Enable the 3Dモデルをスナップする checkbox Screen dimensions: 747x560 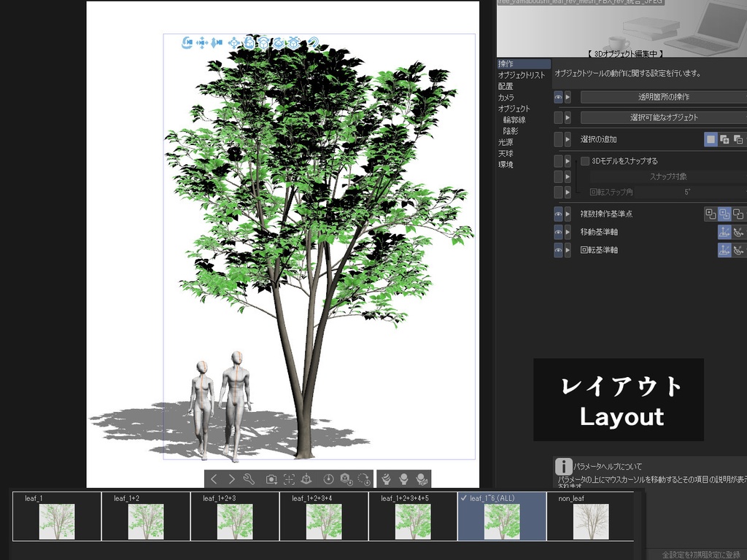pyautogui.click(x=584, y=161)
